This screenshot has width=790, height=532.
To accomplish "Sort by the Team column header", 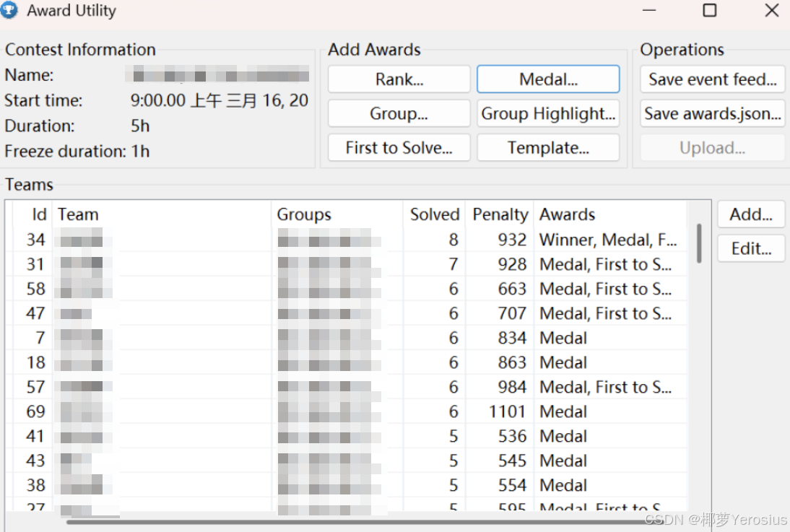I will point(161,214).
